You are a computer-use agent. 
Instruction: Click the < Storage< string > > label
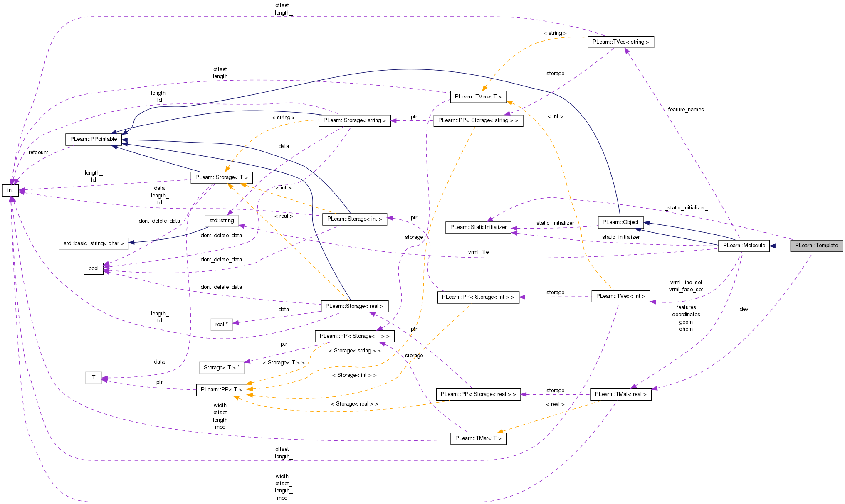(x=354, y=351)
